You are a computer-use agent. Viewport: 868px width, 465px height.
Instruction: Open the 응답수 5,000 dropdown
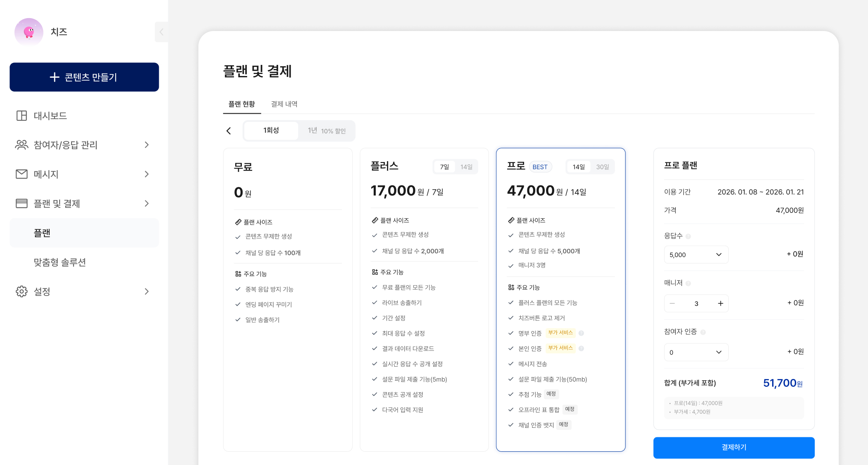(696, 255)
